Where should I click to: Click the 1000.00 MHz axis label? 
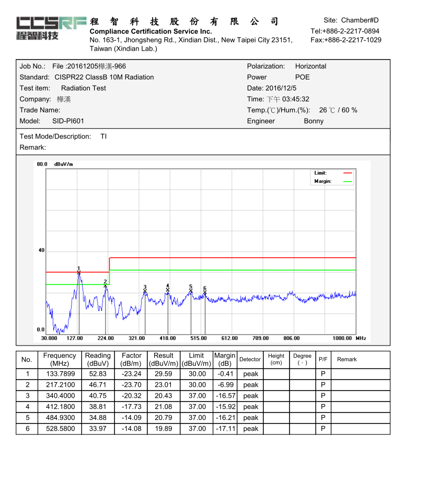[x=349, y=338]
